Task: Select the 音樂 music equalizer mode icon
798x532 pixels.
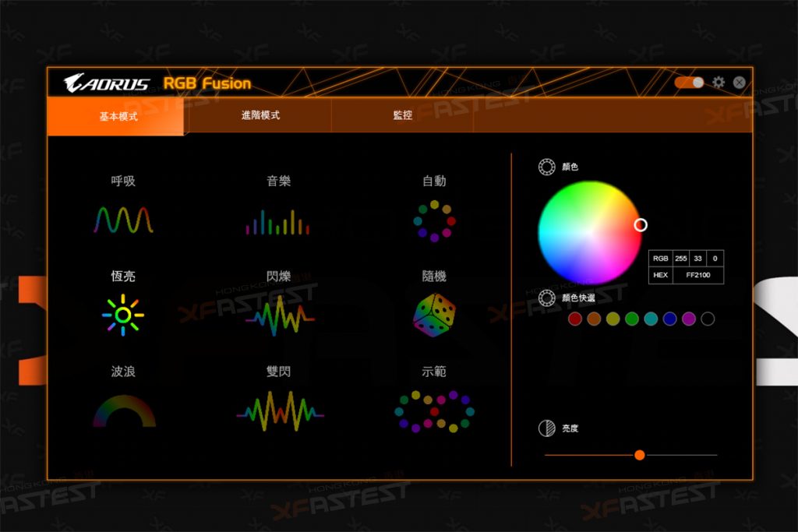Action: 278,222
